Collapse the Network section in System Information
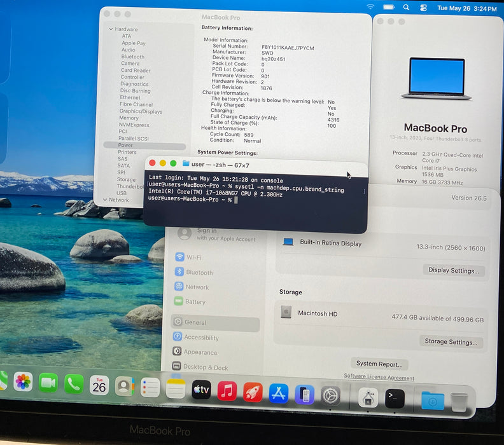The height and width of the screenshot is (445, 504). 105,200
